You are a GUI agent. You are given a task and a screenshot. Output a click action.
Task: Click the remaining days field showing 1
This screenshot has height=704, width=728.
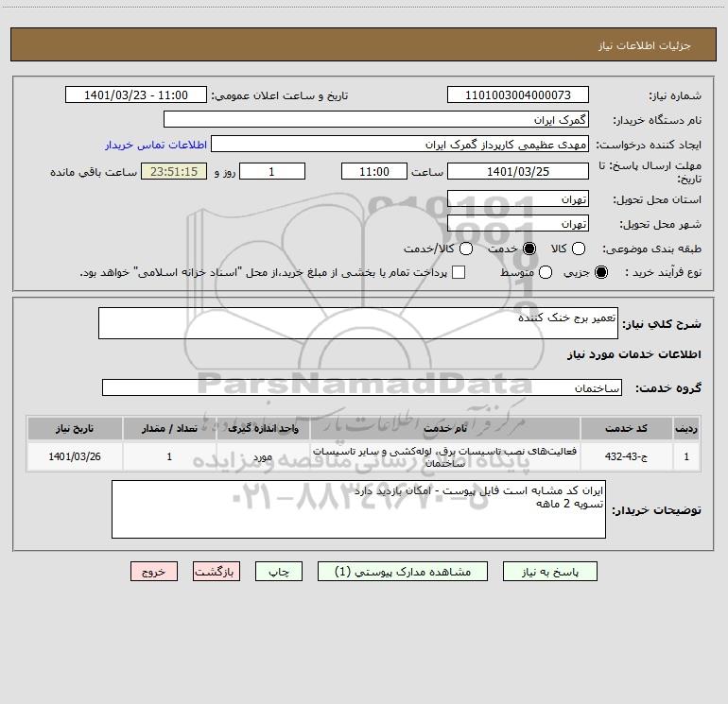tap(272, 171)
